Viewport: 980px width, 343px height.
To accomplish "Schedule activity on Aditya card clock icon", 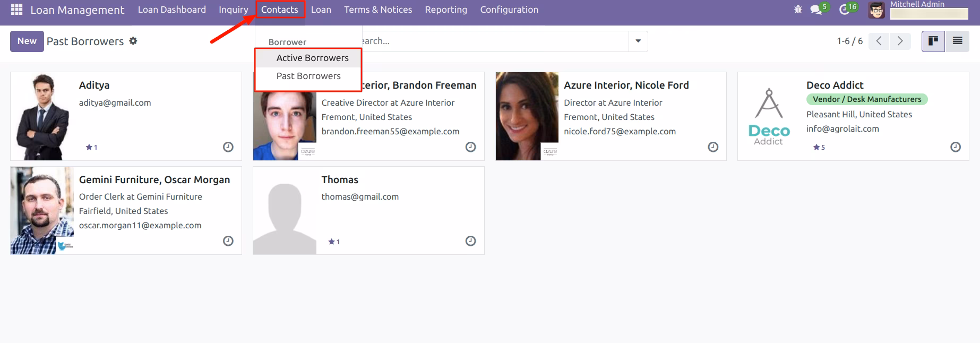I will (228, 147).
